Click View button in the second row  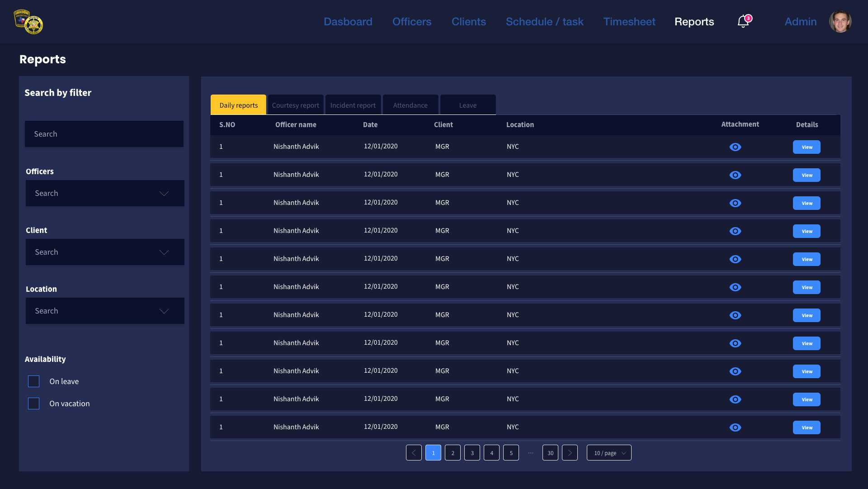coord(807,175)
